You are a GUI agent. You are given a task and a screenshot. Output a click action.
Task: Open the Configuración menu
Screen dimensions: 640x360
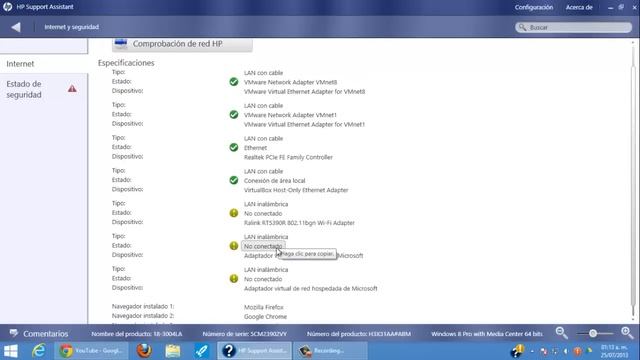click(533, 7)
